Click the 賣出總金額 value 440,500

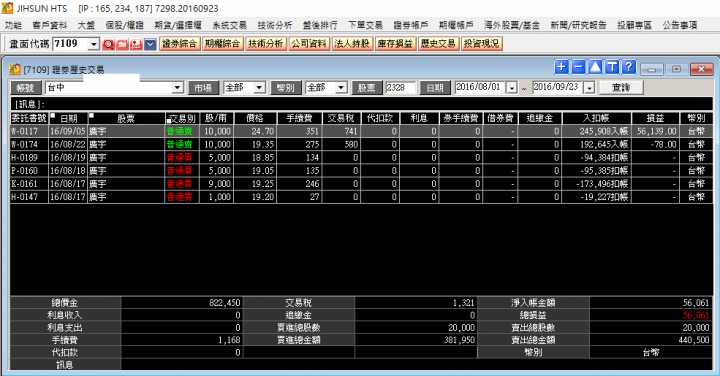(x=694, y=340)
